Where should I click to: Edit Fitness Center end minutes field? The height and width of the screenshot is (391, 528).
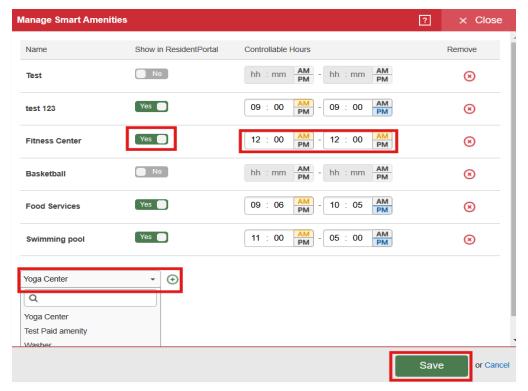pos(357,140)
